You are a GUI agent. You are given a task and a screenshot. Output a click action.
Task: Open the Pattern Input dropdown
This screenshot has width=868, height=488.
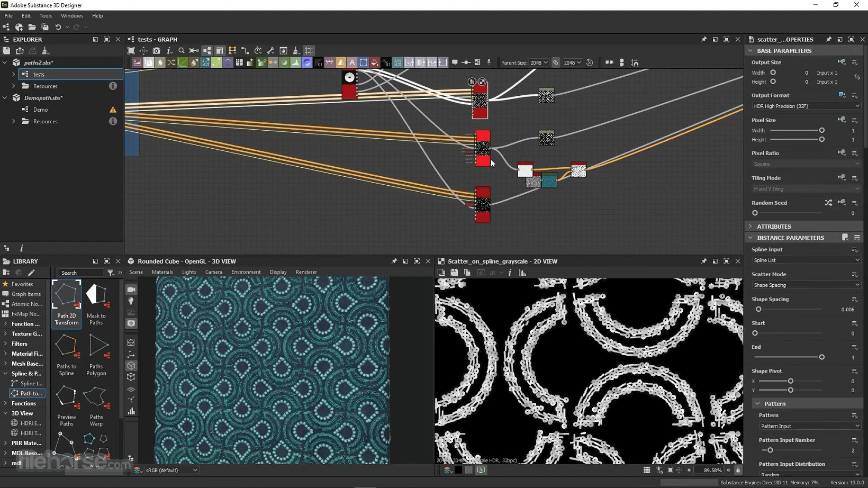(x=810, y=426)
